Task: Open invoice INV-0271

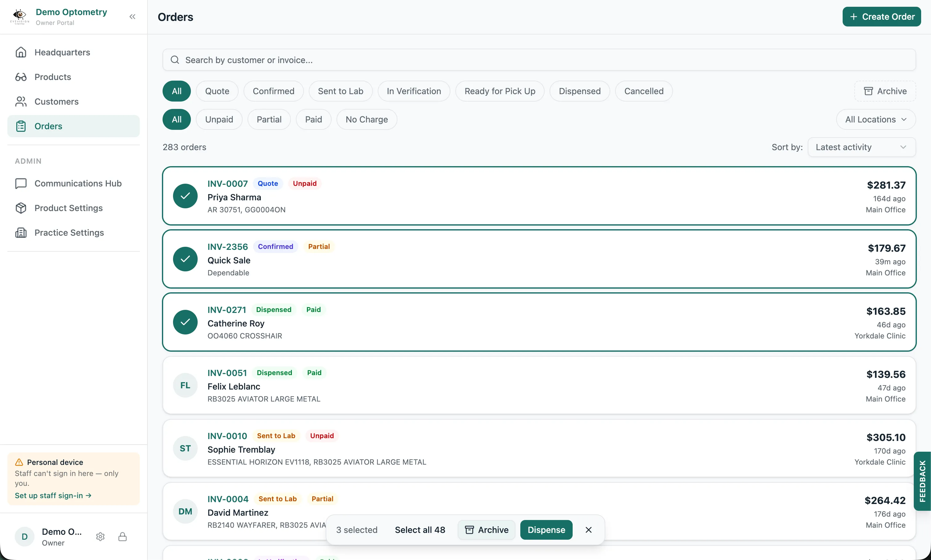Action: 227,310
